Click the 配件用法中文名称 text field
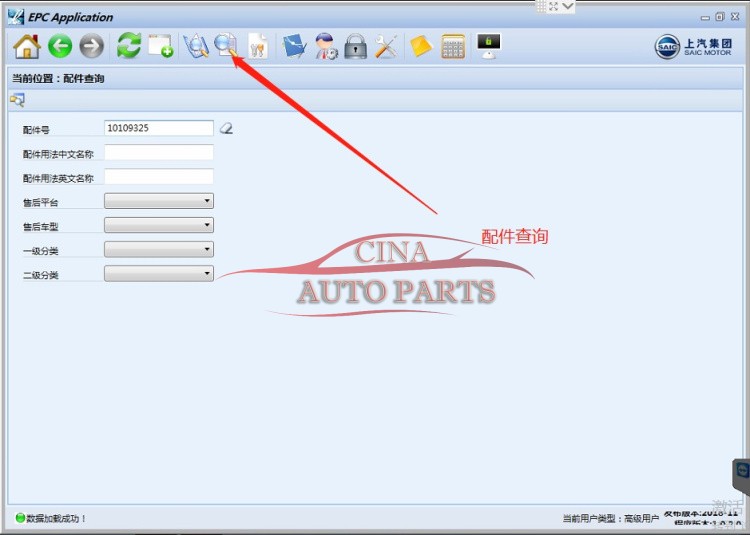Image resolution: width=750 pixels, height=535 pixels. click(158, 153)
